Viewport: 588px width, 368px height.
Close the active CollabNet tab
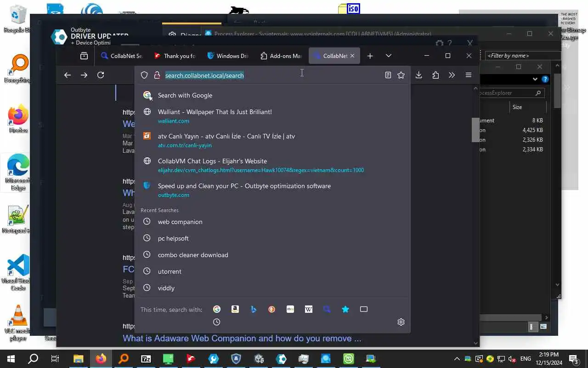[x=352, y=56]
